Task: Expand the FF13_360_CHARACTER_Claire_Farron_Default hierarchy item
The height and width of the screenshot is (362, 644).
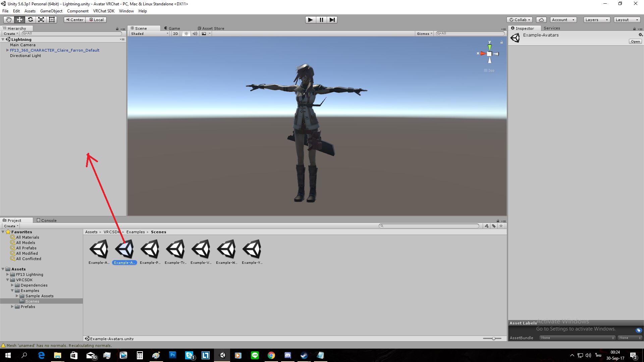Action: pos(7,50)
